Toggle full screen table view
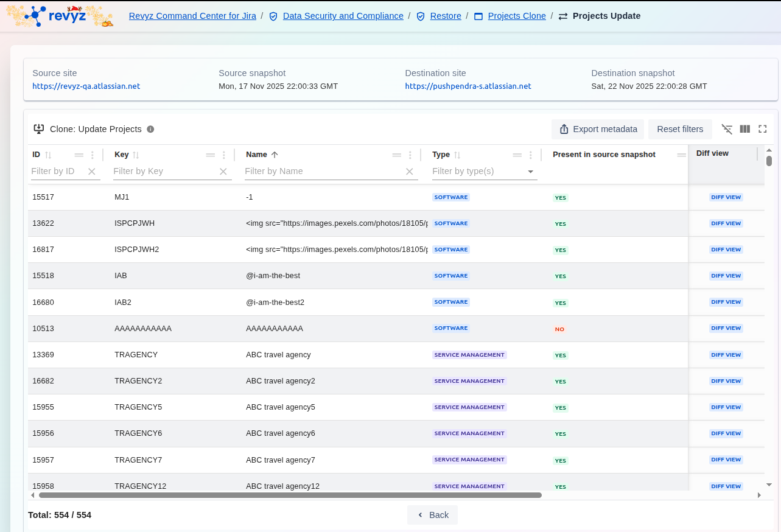Image resolution: width=781 pixels, height=532 pixels. 762,129
